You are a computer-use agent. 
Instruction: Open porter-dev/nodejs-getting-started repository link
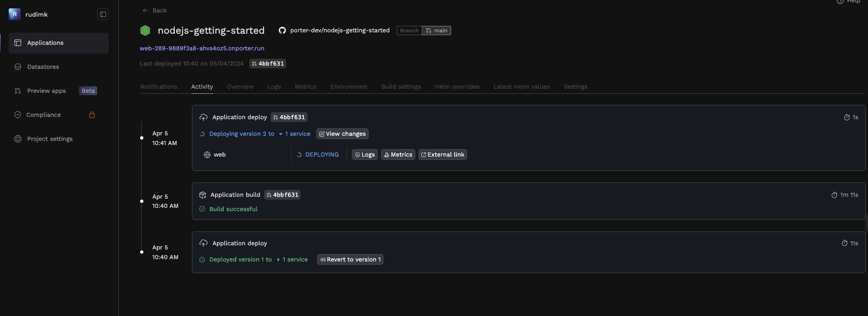pyautogui.click(x=340, y=30)
